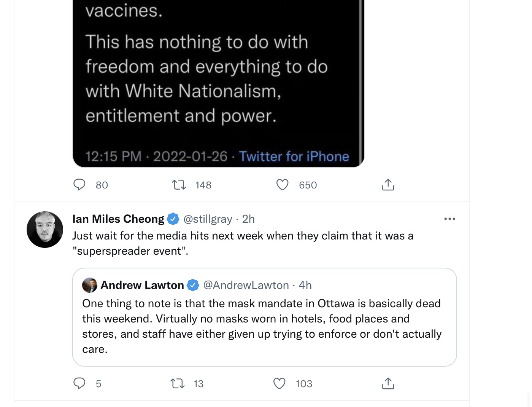
Task: Share the tweet with 650 likes
Action: 388,185
